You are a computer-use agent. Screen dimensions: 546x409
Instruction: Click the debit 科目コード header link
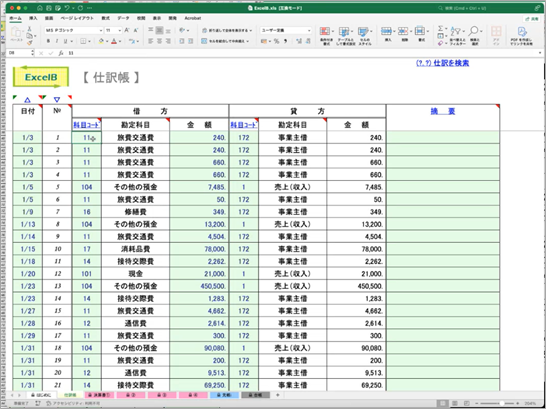(87, 125)
